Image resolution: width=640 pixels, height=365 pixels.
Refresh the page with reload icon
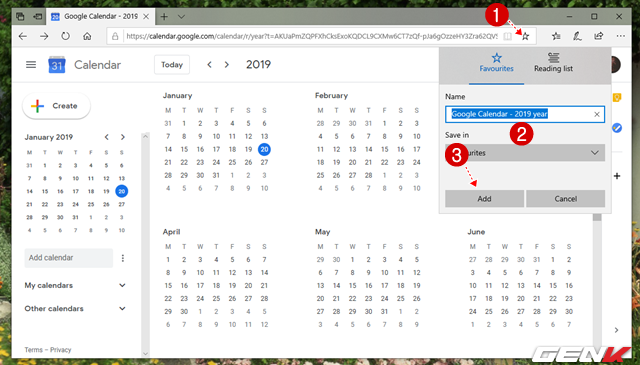click(x=65, y=36)
